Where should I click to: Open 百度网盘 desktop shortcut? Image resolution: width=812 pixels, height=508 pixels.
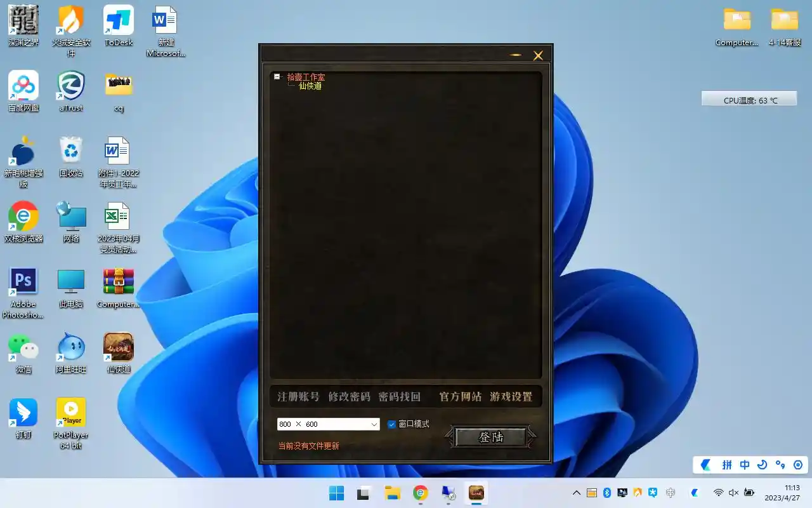coord(23,91)
